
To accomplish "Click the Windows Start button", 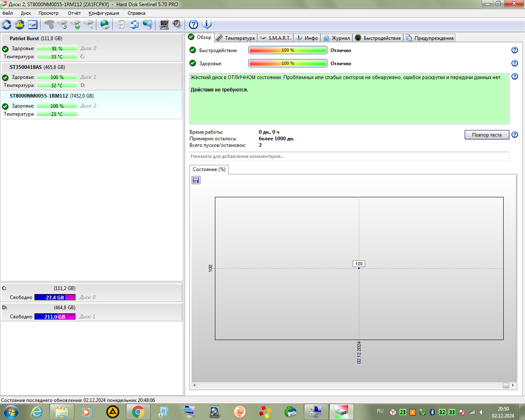I will 11,412.
